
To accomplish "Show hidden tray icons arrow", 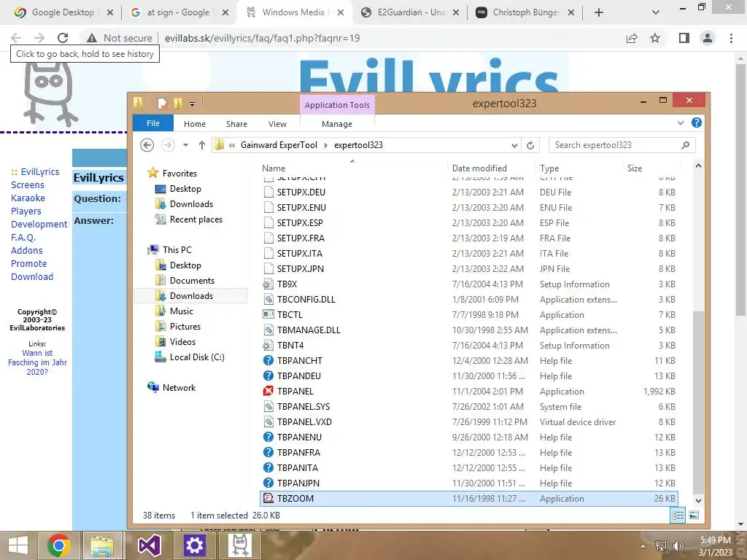I will 643,546.
